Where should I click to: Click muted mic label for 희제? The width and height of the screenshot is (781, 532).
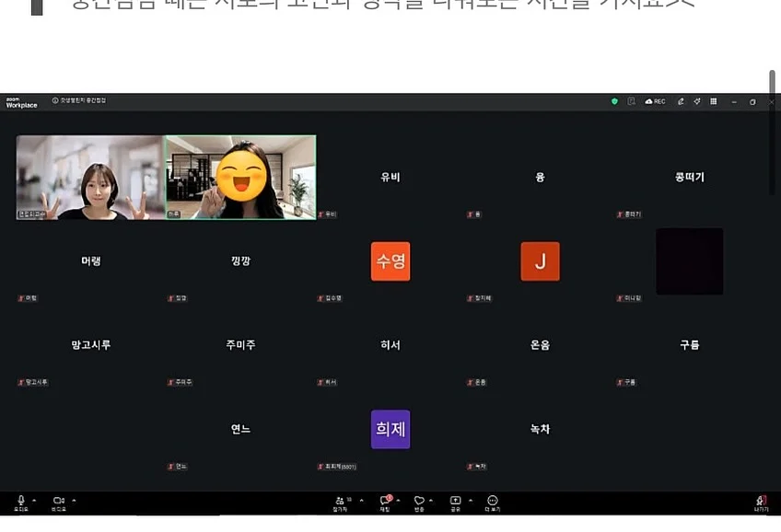pos(337,467)
